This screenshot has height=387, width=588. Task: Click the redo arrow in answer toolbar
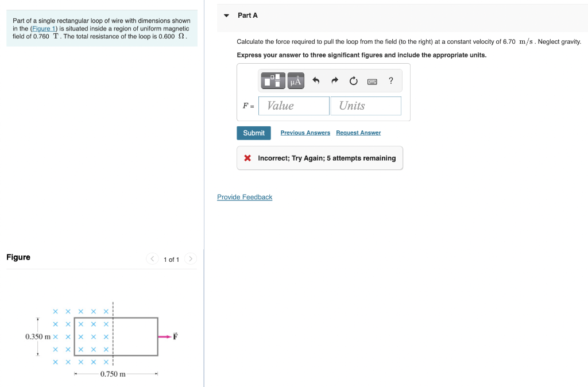[334, 80]
